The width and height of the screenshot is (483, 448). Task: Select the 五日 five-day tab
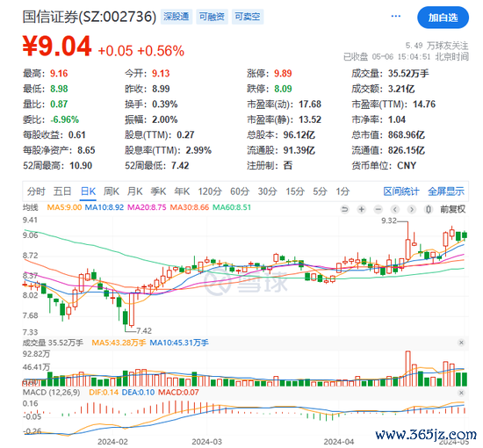62,191
